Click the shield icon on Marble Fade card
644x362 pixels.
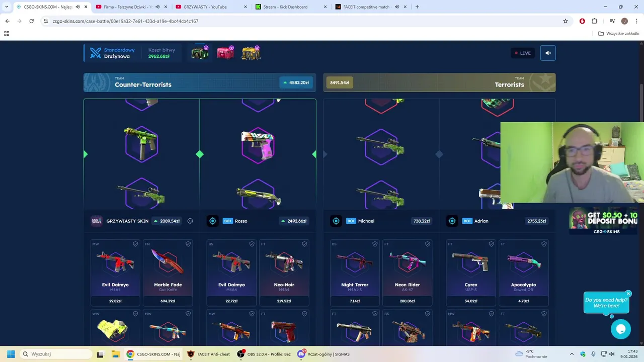tap(188, 244)
